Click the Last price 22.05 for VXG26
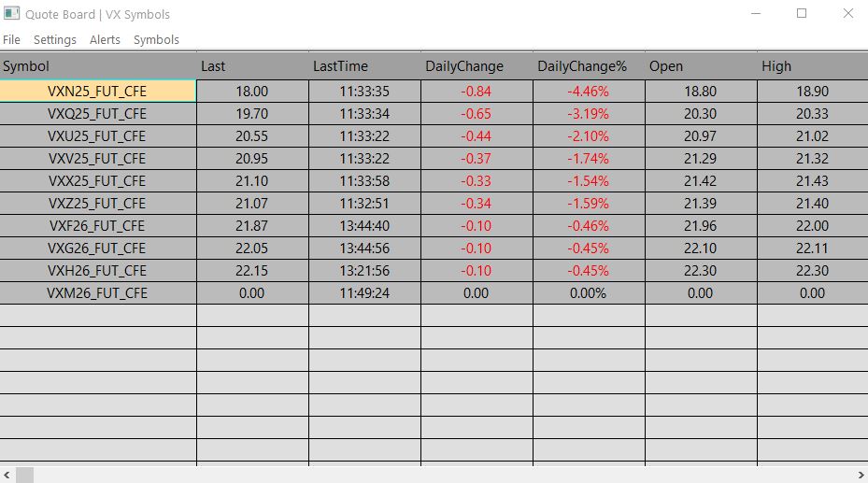 (252, 249)
